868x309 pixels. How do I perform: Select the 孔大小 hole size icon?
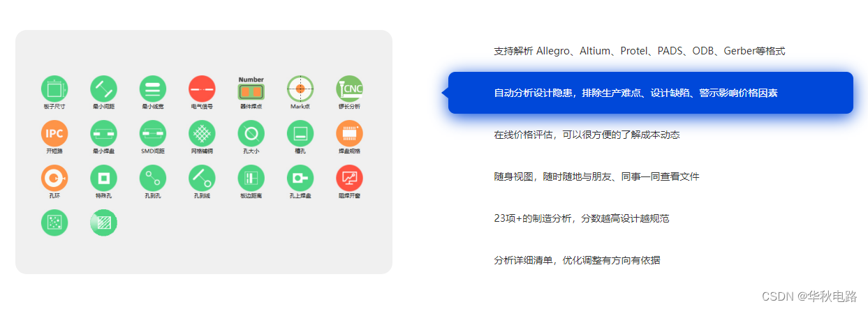pyautogui.click(x=251, y=133)
